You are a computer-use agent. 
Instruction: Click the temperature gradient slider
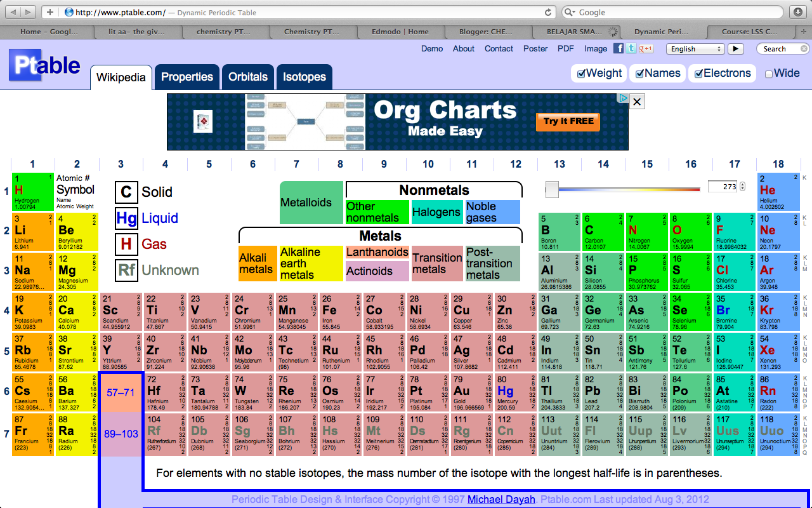pyautogui.click(x=552, y=189)
